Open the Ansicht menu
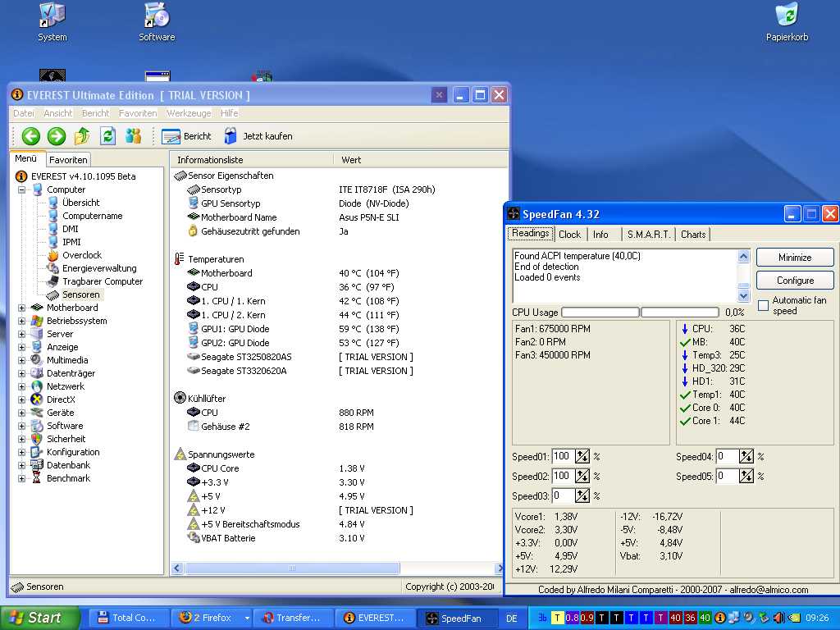Image resolution: width=840 pixels, height=630 pixels. [58, 113]
